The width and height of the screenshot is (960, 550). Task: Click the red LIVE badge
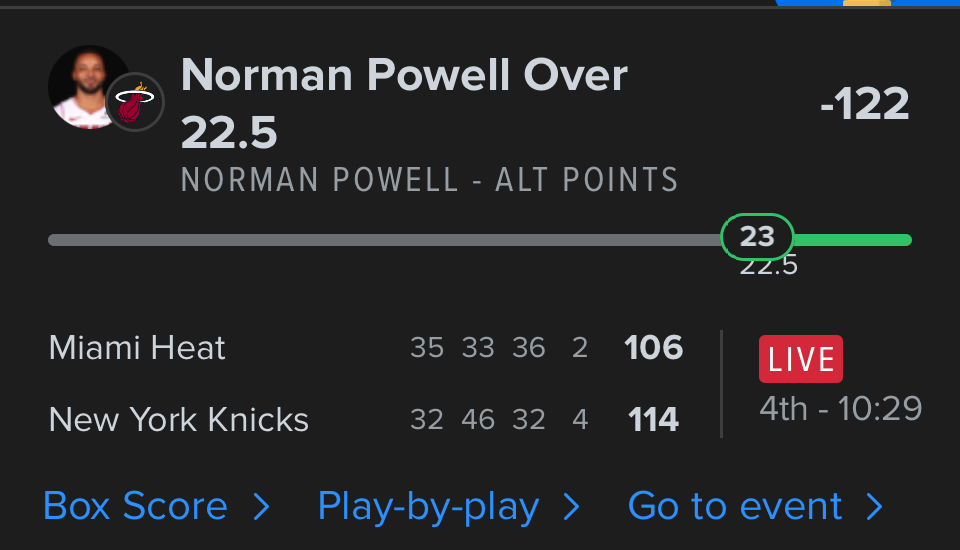point(800,359)
